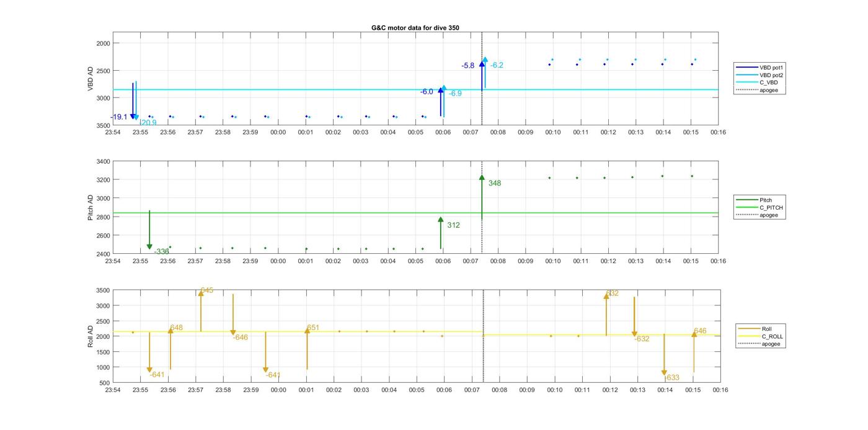Click the '651' roll annotation
Image resolution: width=868 pixels, height=430 pixels.
[x=313, y=328]
